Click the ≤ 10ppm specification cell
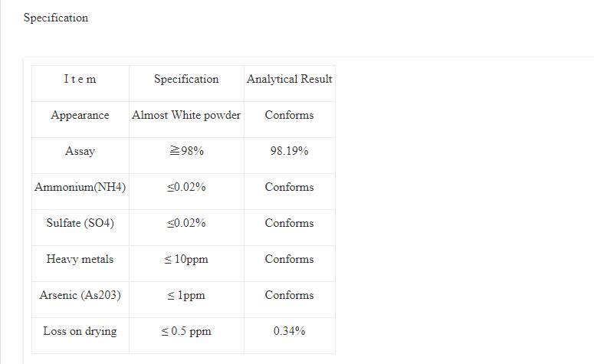Screen dimensions: 594x364 coord(186,259)
